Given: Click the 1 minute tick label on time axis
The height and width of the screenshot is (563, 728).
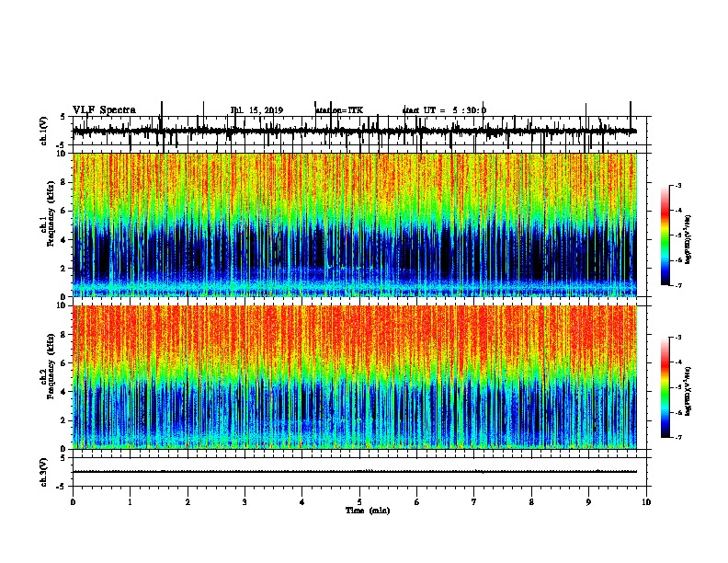Looking at the screenshot, I should 130,502.
